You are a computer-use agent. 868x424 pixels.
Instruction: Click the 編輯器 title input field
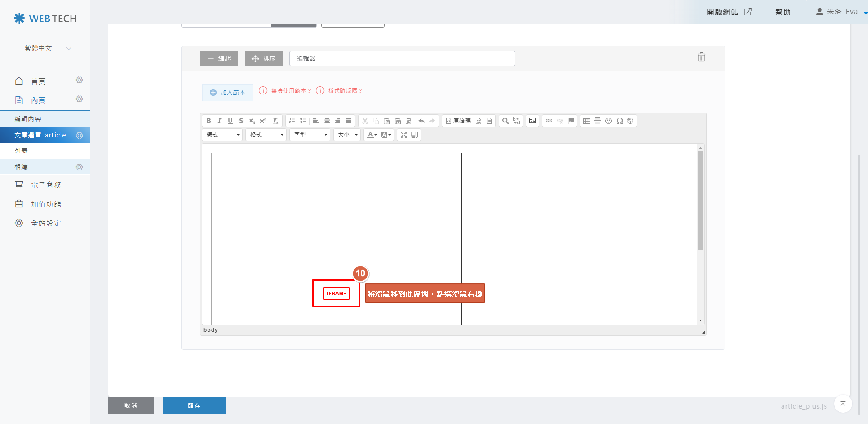[x=402, y=58]
